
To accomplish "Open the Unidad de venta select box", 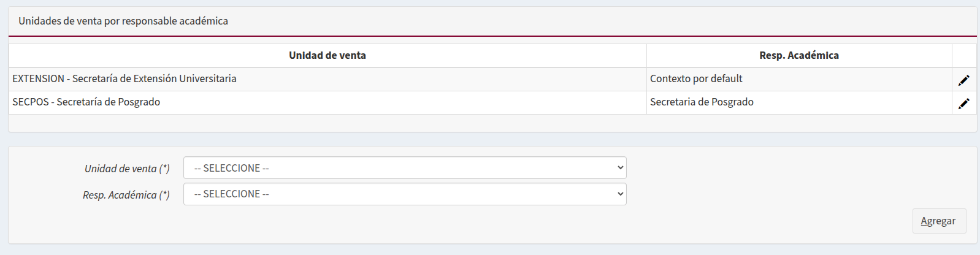I will (x=404, y=168).
